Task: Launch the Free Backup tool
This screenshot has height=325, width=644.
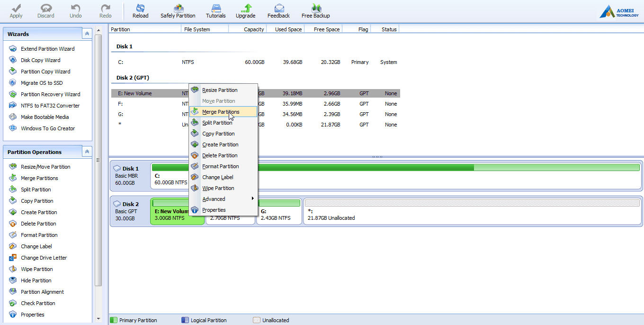Action: (x=315, y=10)
